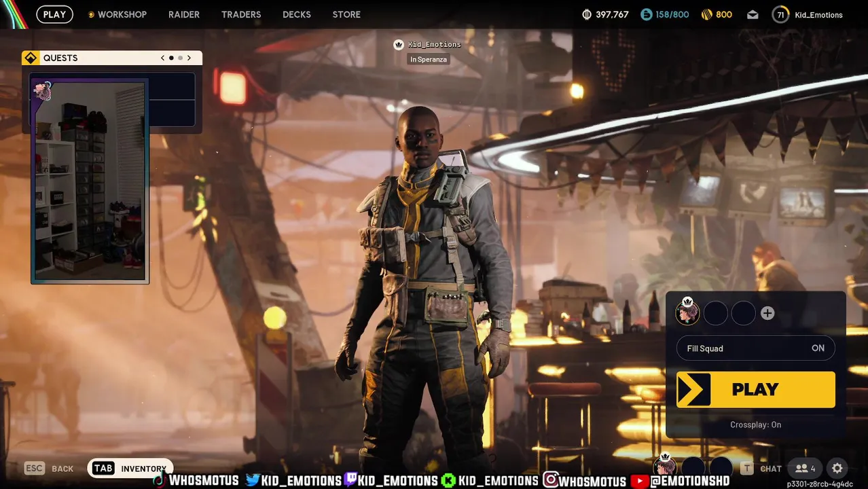Click the gold 800 tokens icon

(x=706, y=14)
